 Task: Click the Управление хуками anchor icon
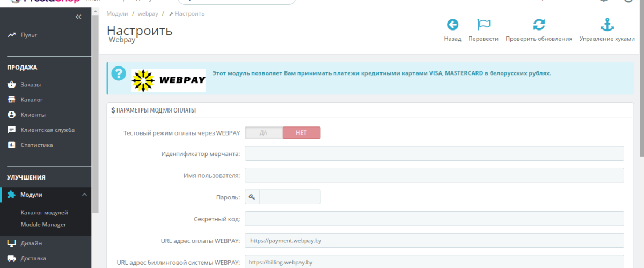[607, 25]
